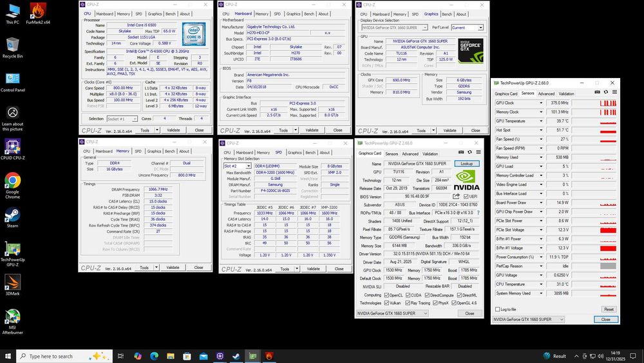Show hidden system tray icons chevron

(576, 356)
